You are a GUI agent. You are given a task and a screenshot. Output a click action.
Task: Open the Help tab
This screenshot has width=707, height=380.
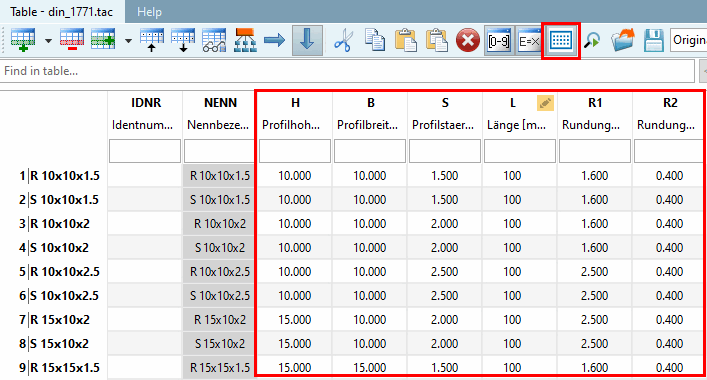(149, 12)
